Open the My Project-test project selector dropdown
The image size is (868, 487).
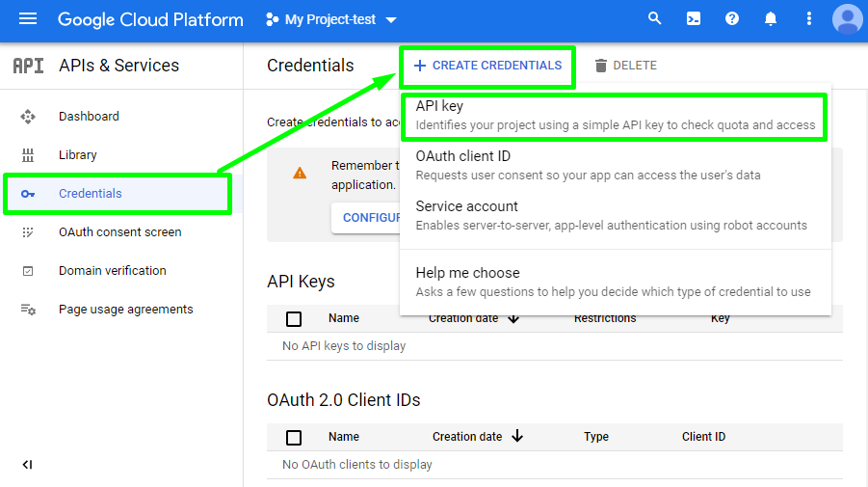(x=331, y=20)
